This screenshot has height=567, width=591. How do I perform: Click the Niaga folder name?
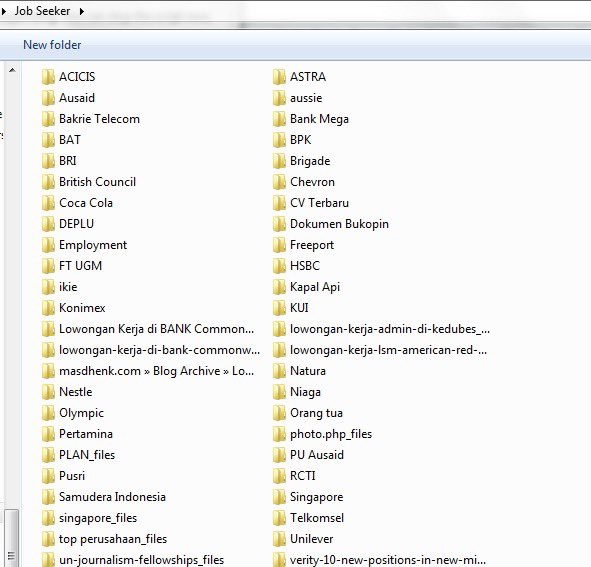click(x=305, y=392)
